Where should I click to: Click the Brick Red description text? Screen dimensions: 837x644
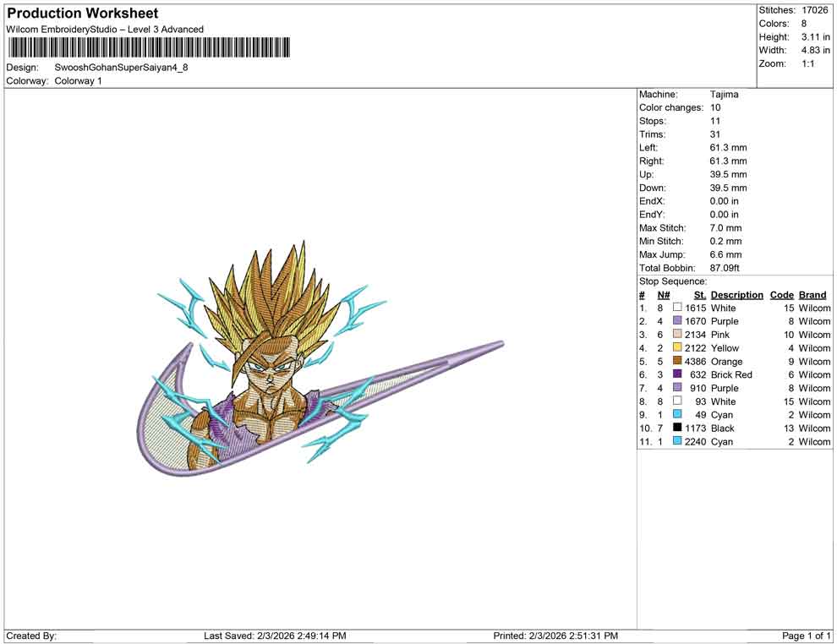coord(731,374)
